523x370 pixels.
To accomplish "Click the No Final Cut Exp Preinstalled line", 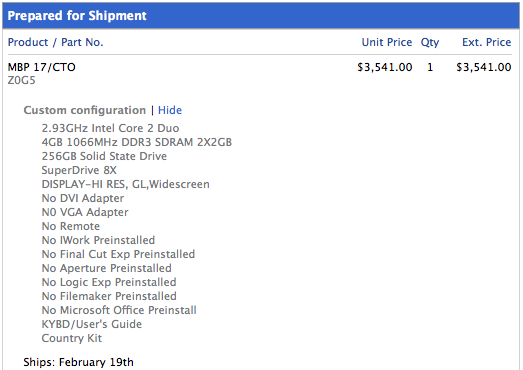I will pos(118,254).
